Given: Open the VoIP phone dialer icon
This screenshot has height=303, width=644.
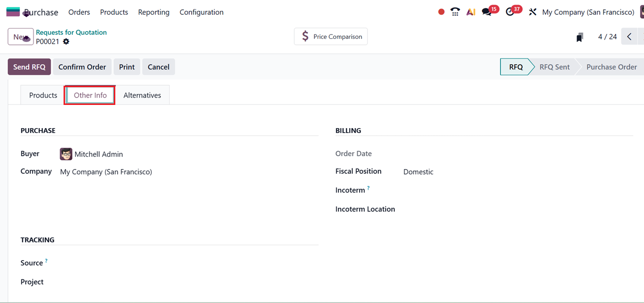Looking at the screenshot, I should [455, 12].
